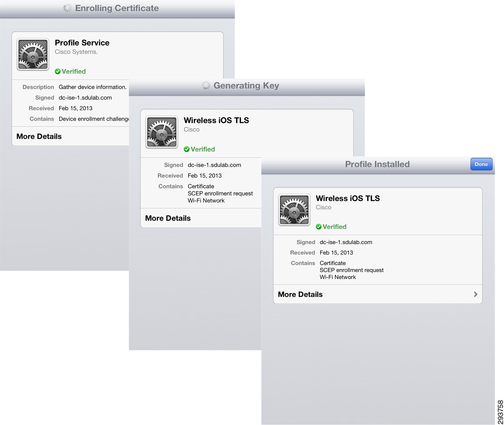Click Wi-Fi Network in Profile Installed window
Viewport: 504px width, 425px height.
point(338,277)
